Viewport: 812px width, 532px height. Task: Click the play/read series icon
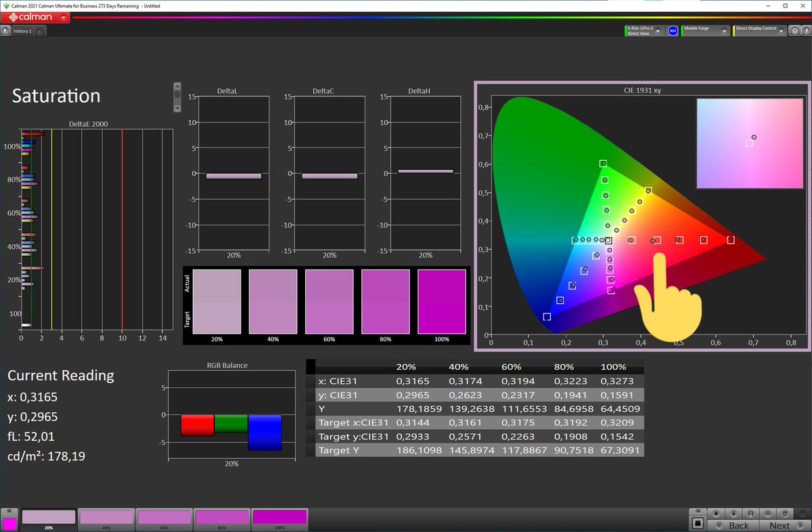coord(734,514)
